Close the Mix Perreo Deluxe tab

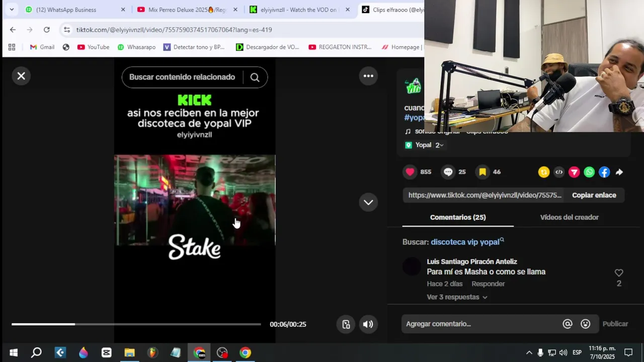pos(235,10)
